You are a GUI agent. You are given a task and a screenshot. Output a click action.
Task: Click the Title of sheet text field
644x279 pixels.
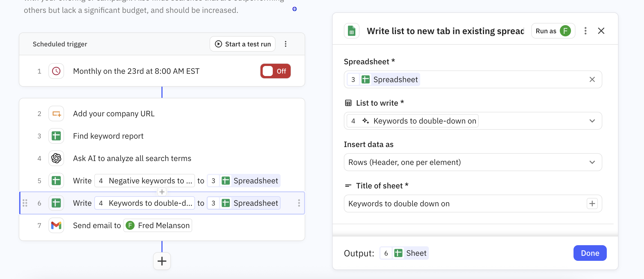click(464, 204)
